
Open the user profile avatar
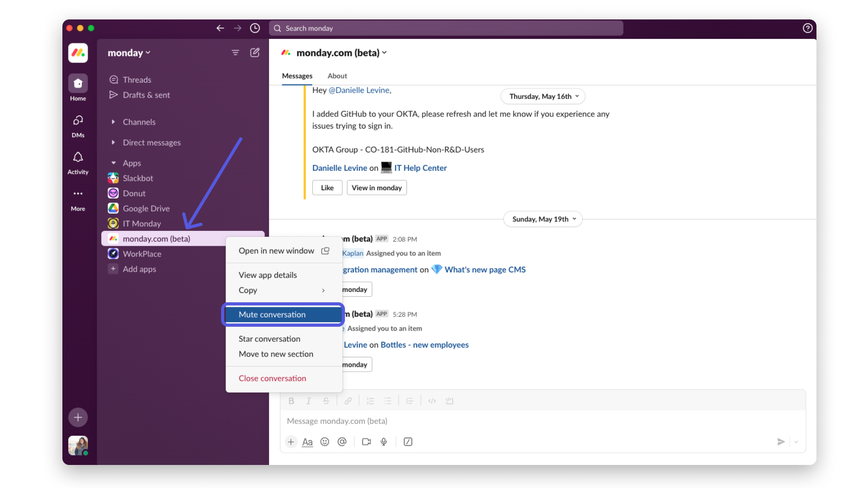(78, 446)
